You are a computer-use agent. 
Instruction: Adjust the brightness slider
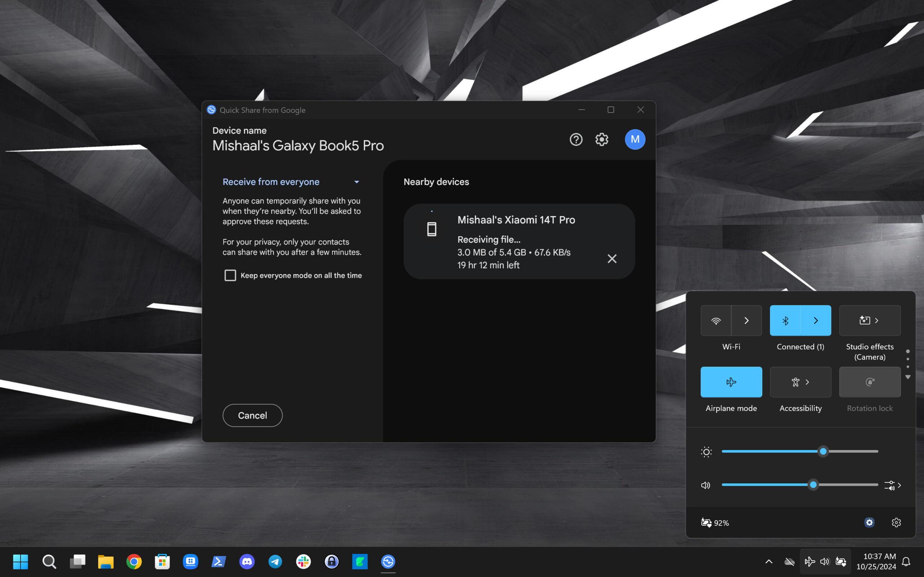pyautogui.click(x=823, y=452)
